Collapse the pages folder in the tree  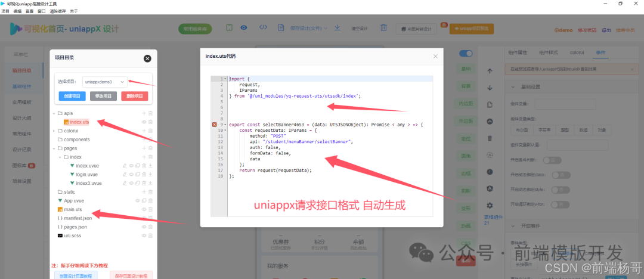(x=54, y=148)
